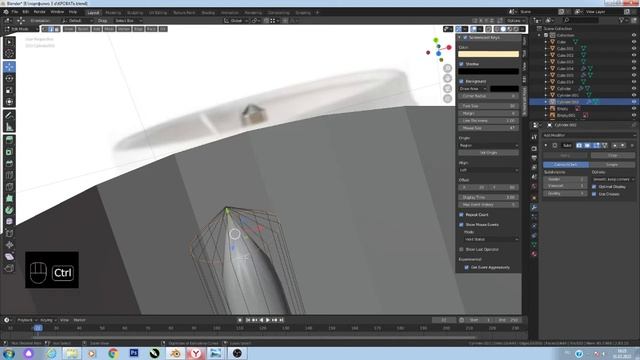The height and width of the screenshot is (360, 640).
Task: Open the Window menu
Action: point(57,12)
